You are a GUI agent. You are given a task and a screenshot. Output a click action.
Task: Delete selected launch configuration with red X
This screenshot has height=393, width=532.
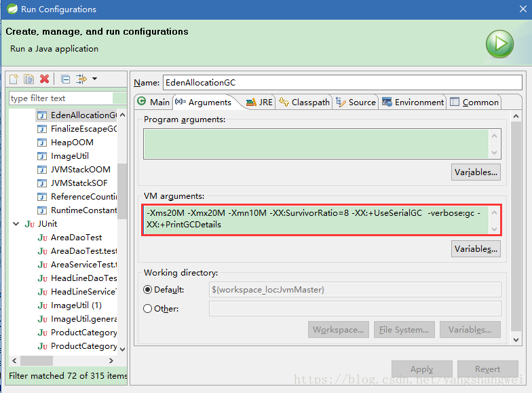44,79
